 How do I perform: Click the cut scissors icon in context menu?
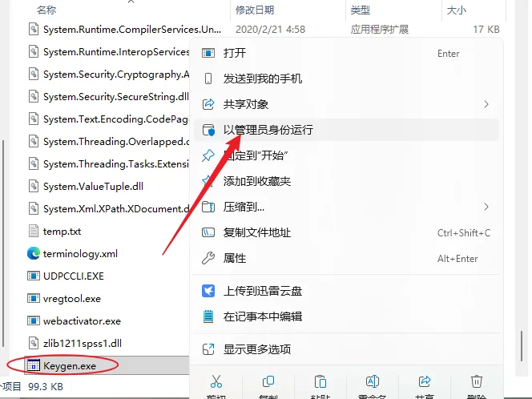tap(216, 381)
